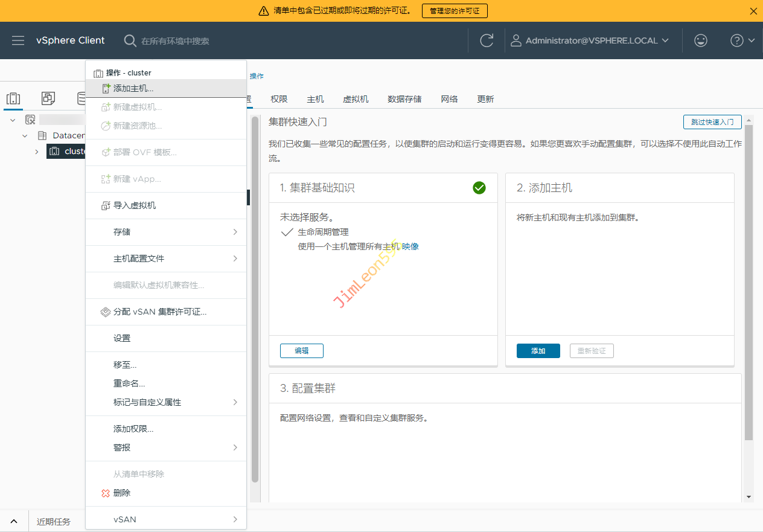Click the smiley feedback icon

click(700, 40)
